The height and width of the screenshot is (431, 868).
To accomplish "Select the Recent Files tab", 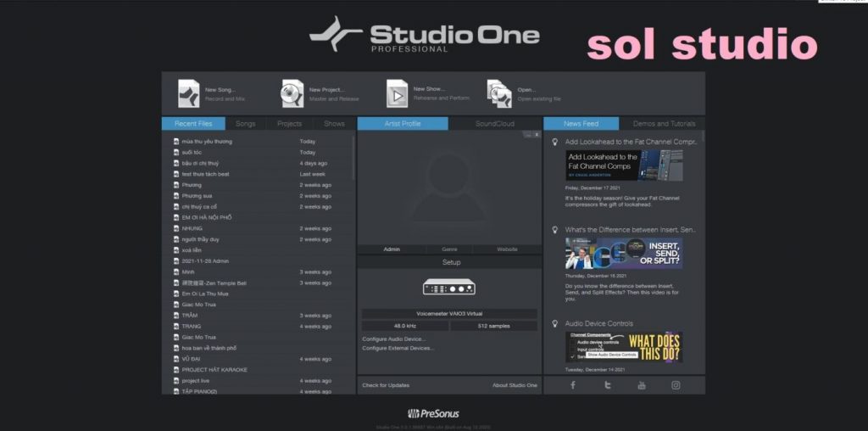I will pyautogui.click(x=193, y=124).
